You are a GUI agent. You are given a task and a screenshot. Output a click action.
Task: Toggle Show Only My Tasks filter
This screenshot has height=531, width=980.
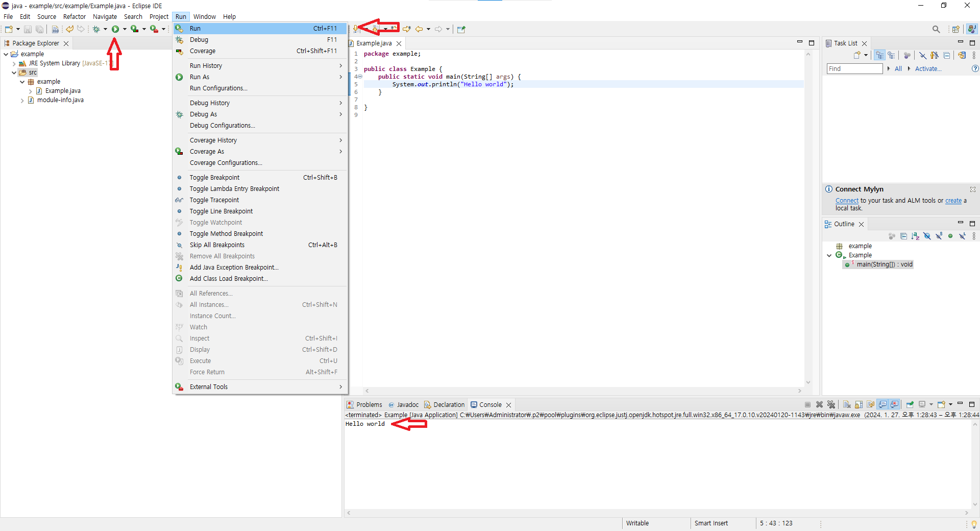pyautogui.click(x=935, y=55)
